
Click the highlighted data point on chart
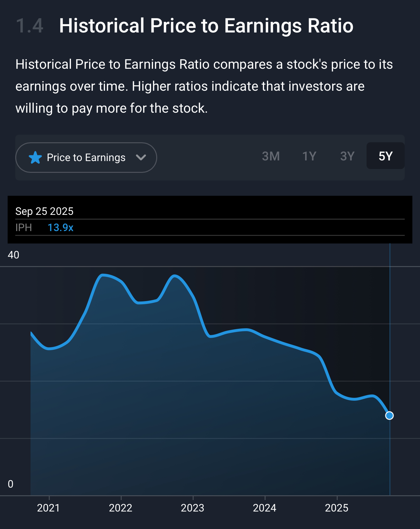(x=389, y=416)
